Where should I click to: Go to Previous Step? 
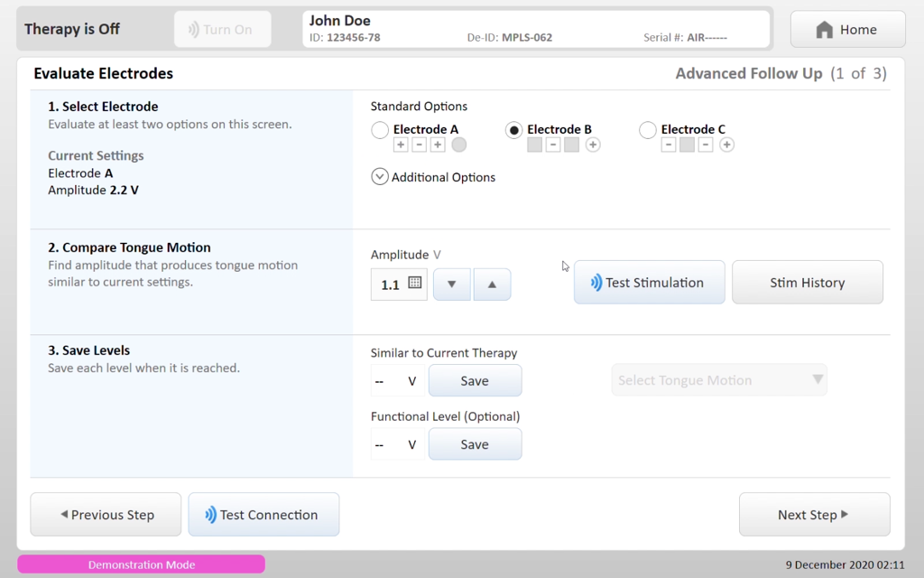click(x=106, y=514)
